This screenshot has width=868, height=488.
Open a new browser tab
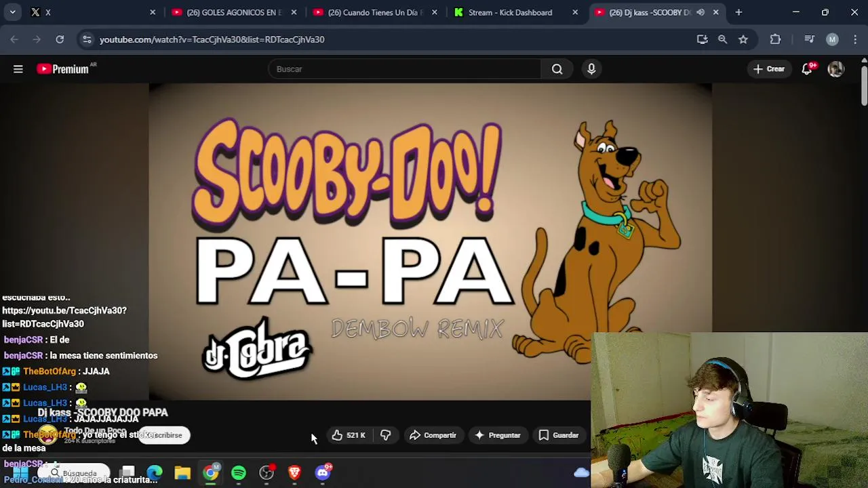[x=738, y=12]
